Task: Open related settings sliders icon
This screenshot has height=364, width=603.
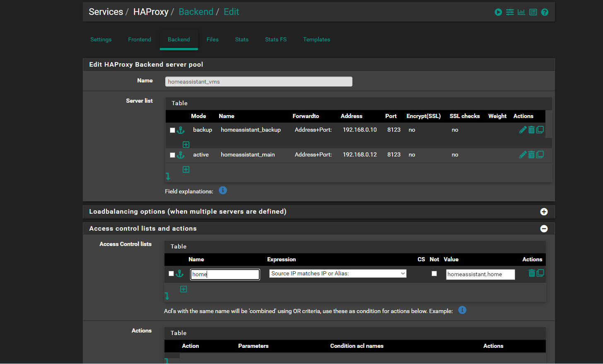Action: (x=510, y=12)
